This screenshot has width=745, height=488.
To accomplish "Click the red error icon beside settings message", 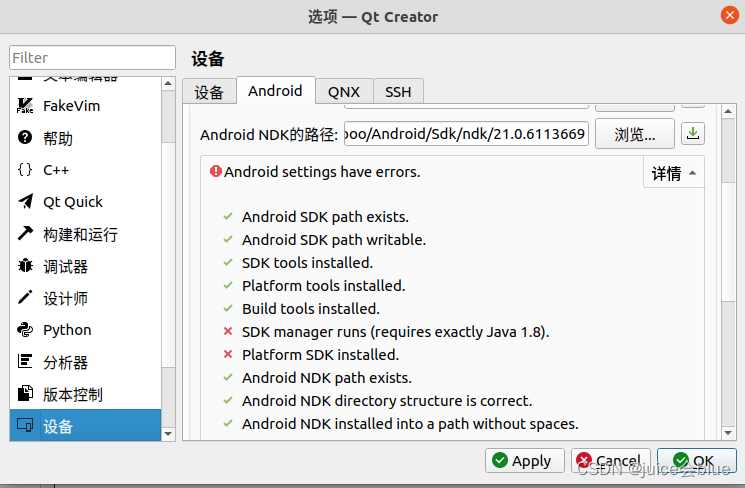I will point(216,171).
